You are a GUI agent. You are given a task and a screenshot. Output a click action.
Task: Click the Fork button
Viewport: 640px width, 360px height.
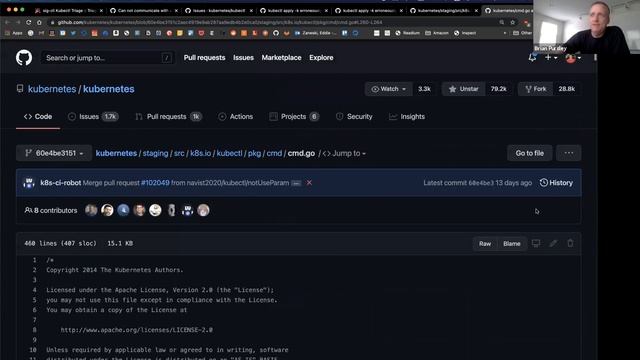pyautogui.click(x=535, y=89)
